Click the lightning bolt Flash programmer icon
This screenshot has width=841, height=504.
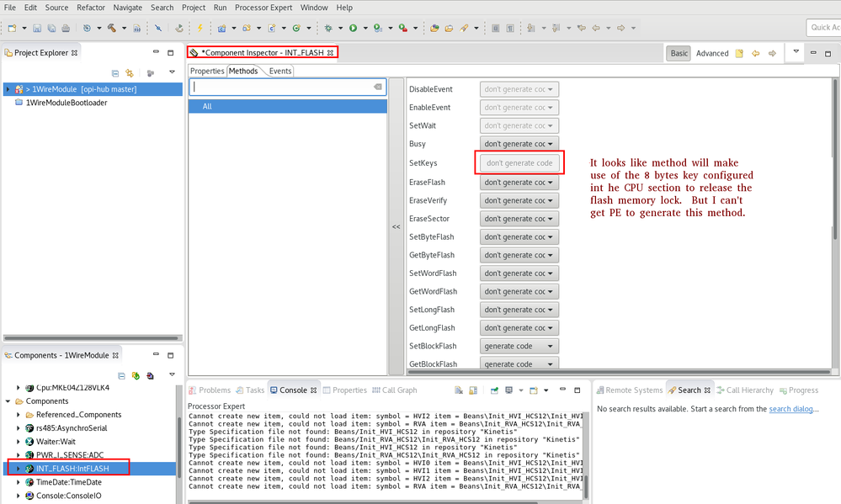pos(200,28)
